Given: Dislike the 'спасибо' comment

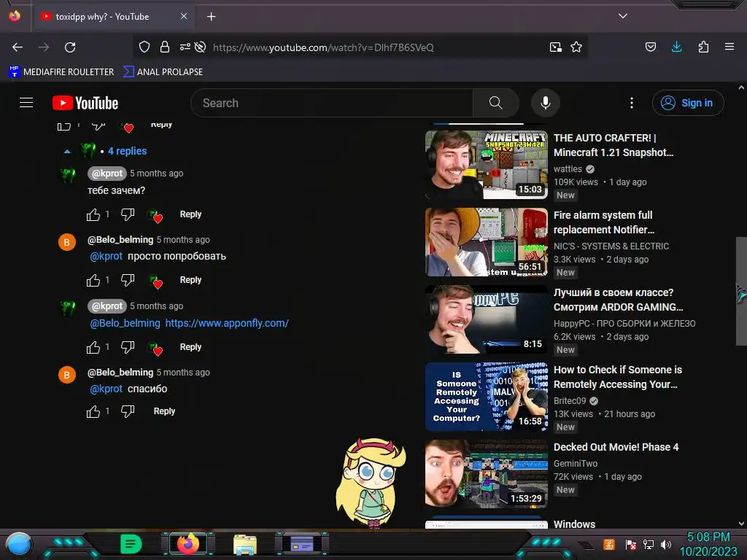Looking at the screenshot, I should point(128,411).
